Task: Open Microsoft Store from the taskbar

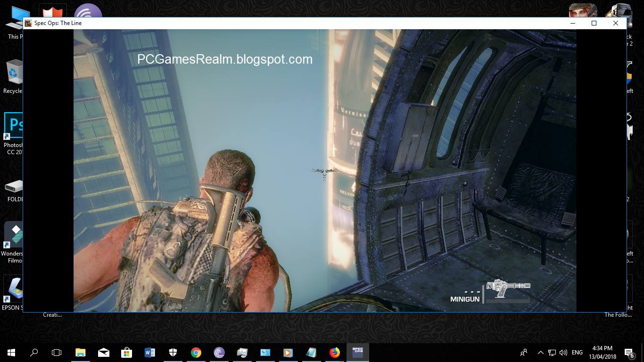Action: 127,353
